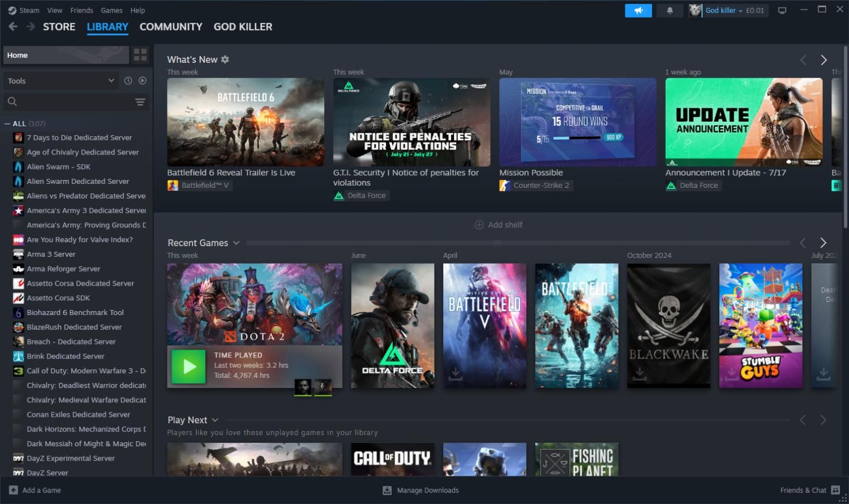Screen dimensions: 849x504
Task: Click the Add a Game plus icon
Action: point(14,490)
